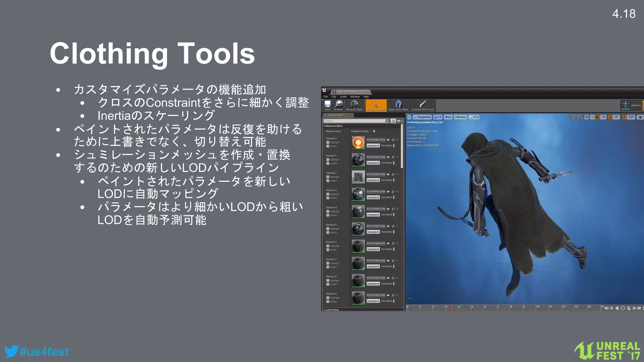The image size is (644, 362).
Task: Add a material slot with plus icon
Action: click(x=374, y=131)
